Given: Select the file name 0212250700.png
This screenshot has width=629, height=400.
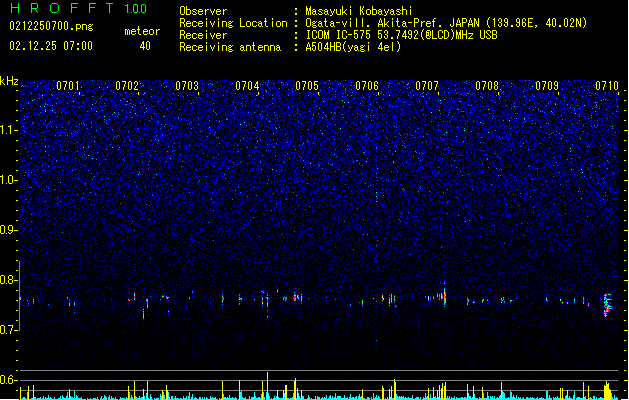Looking at the screenshot, I should 51,27.
